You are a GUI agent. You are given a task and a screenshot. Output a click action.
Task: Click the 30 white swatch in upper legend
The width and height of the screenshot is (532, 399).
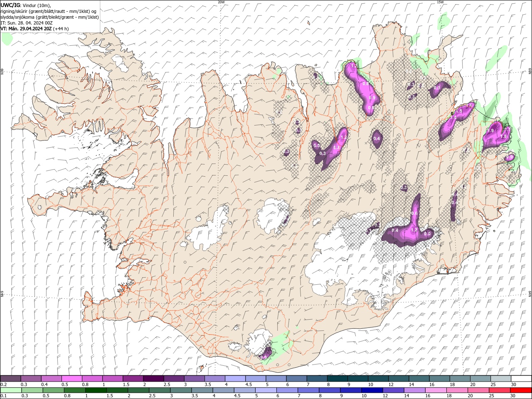521,379
